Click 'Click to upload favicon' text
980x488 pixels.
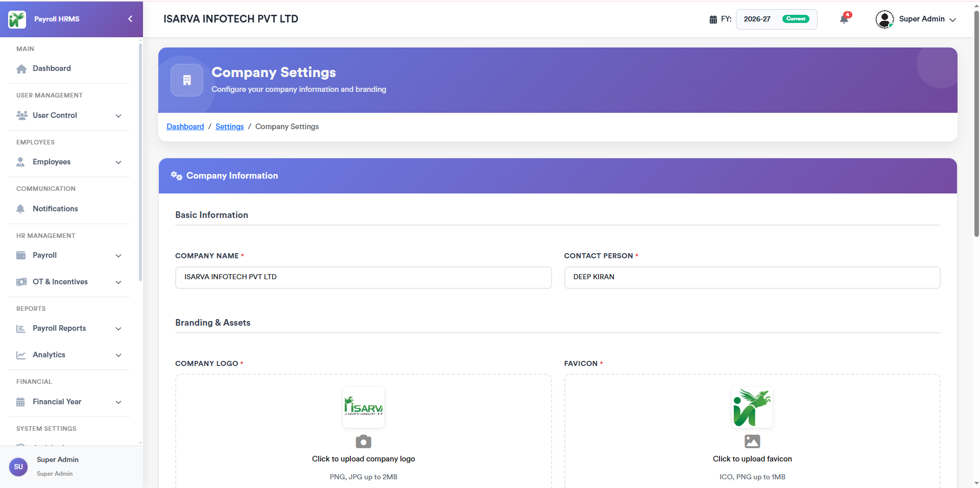(x=752, y=459)
